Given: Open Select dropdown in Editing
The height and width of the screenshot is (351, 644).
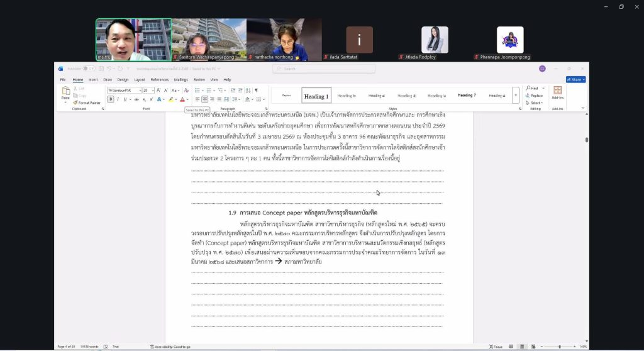Looking at the screenshot, I should click(x=535, y=103).
